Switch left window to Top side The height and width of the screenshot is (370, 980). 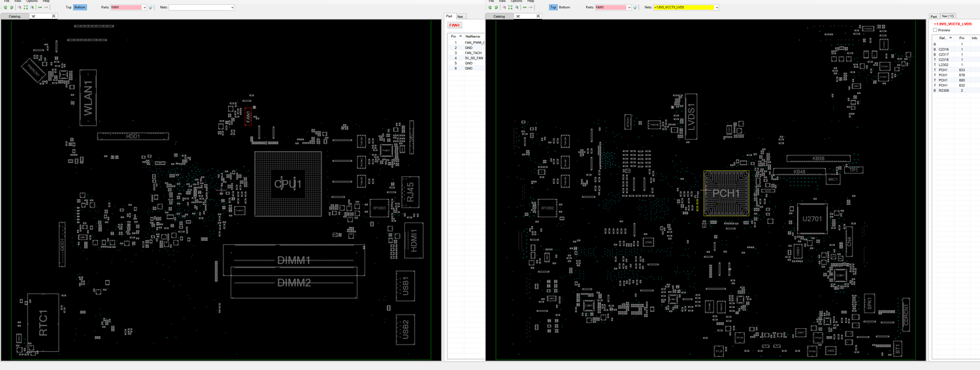click(69, 7)
